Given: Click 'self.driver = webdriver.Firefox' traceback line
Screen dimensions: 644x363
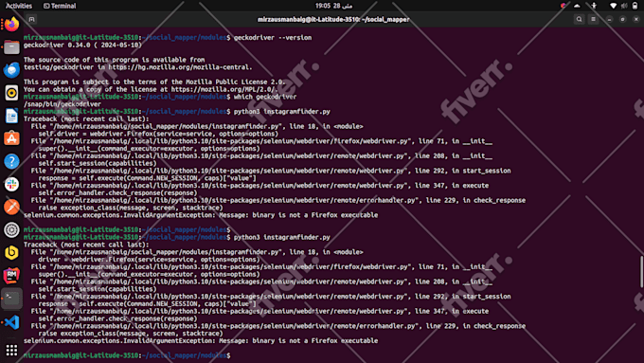Looking at the screenshot, I should (158, 134).
